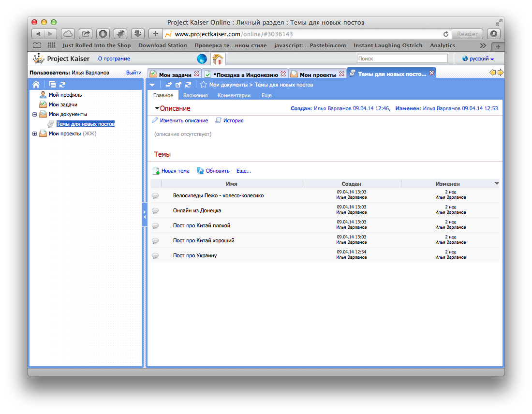Select Мои задачи in the tree
The height and width of the screenshot is (414, 532).
[x=63, y=104]
